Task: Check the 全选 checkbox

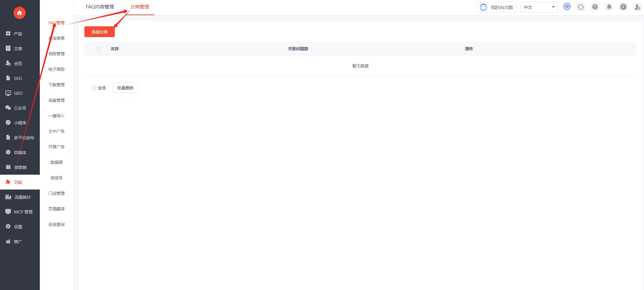Action: pyautogui.click(x=94, y=88)
